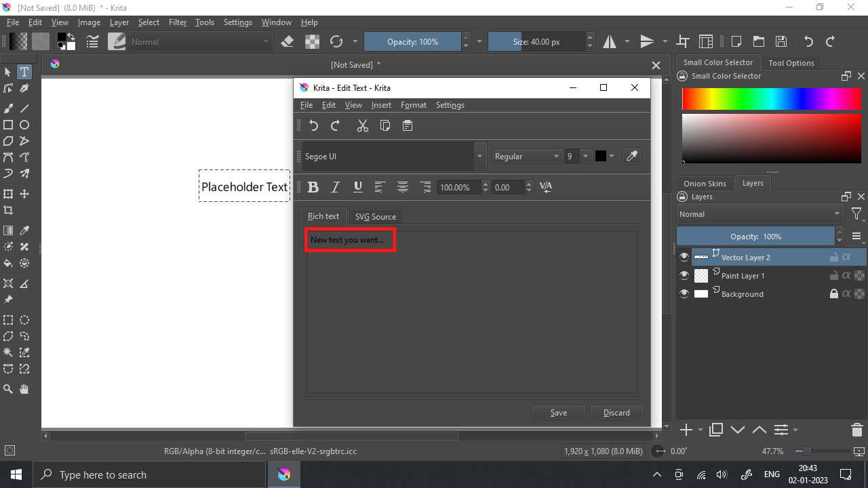Move layer down with arrow icon
Viewport: 868px width, 488px height.
point(738,430)
